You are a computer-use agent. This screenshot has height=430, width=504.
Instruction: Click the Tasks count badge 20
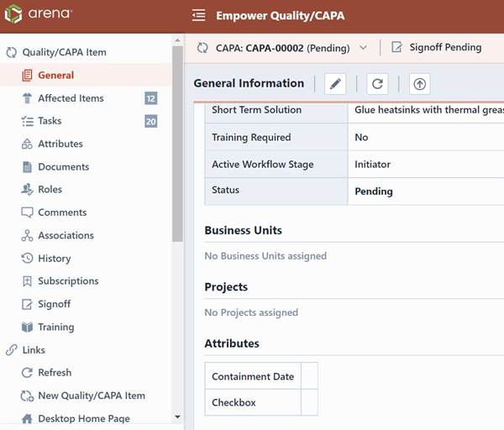(150, 122)
